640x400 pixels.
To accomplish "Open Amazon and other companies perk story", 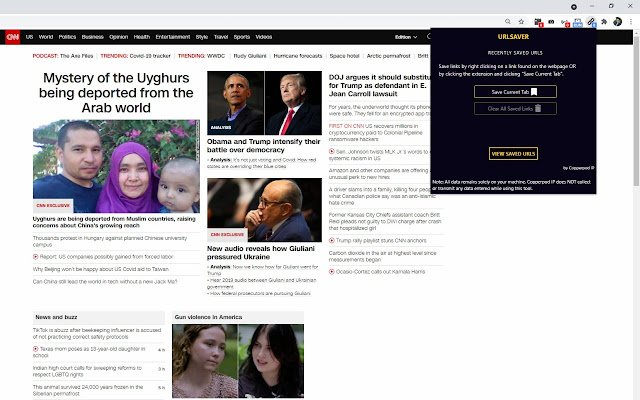I will [379, 174].
